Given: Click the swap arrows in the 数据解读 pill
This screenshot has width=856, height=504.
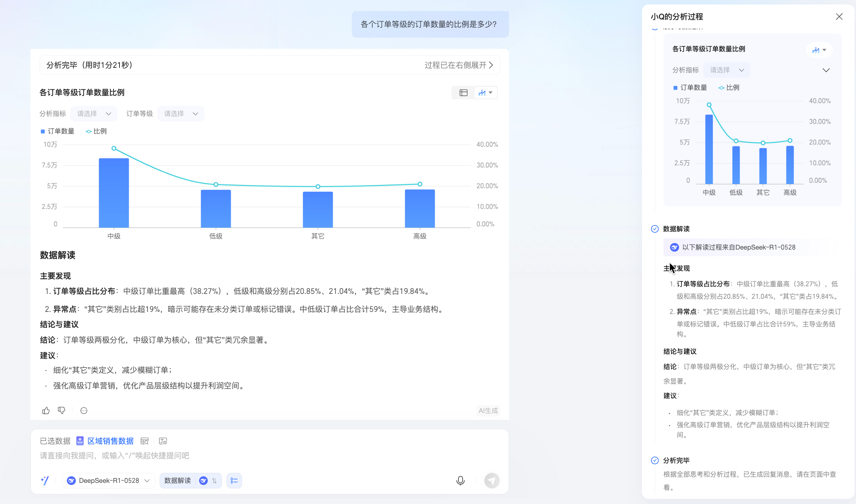Looking at the screenshot, I should (214, 480).
